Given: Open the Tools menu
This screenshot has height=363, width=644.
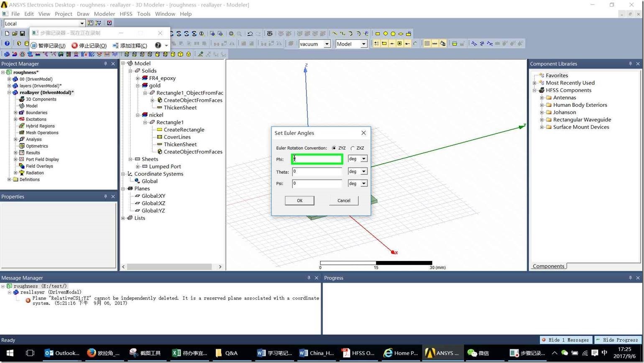Looking at the screenshot, I should 143,14.
